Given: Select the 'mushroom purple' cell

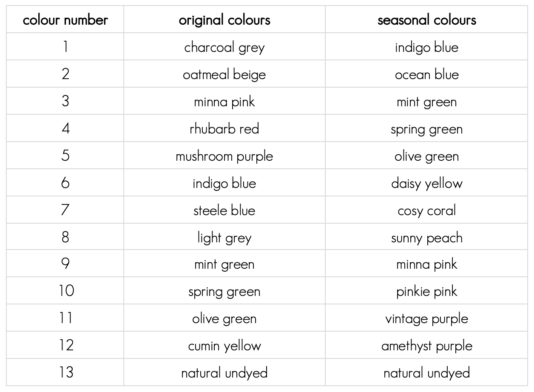Looking at the screenshot, I should (x=224, y=156).
